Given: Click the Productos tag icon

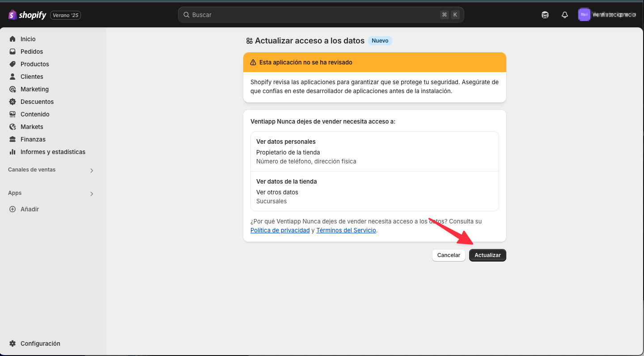Looking at the screenshot, I should point(13,64).
